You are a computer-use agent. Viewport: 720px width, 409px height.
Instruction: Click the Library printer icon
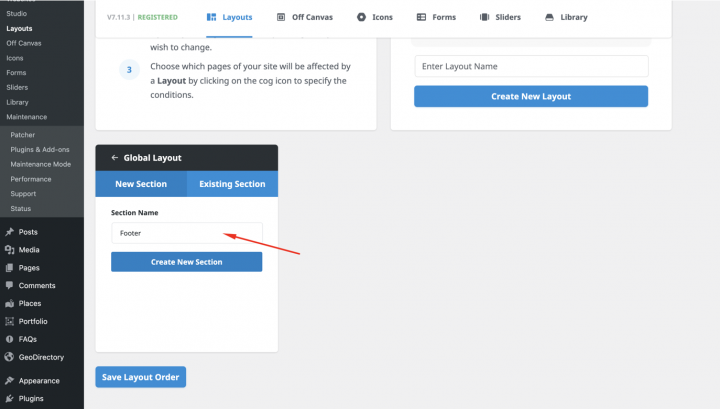point(550,17)
